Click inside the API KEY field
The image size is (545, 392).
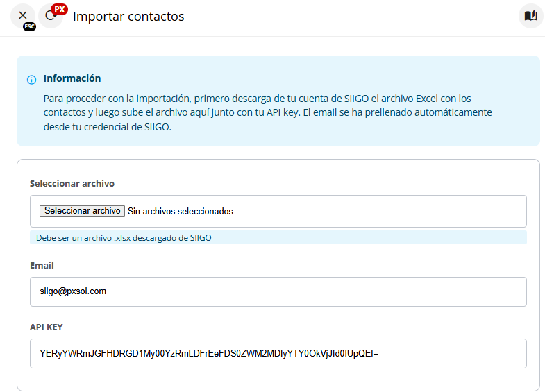tap(451, 353)
